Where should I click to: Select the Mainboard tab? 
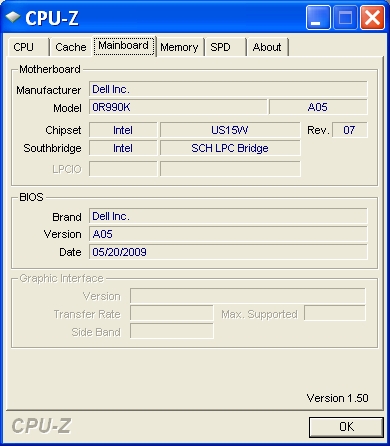tap(124, 46)
